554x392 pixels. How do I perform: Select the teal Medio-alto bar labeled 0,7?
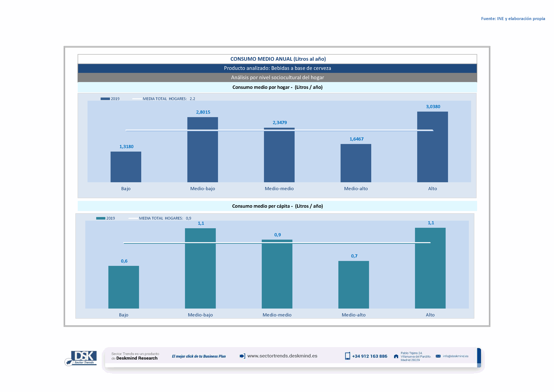click(354, 285)
